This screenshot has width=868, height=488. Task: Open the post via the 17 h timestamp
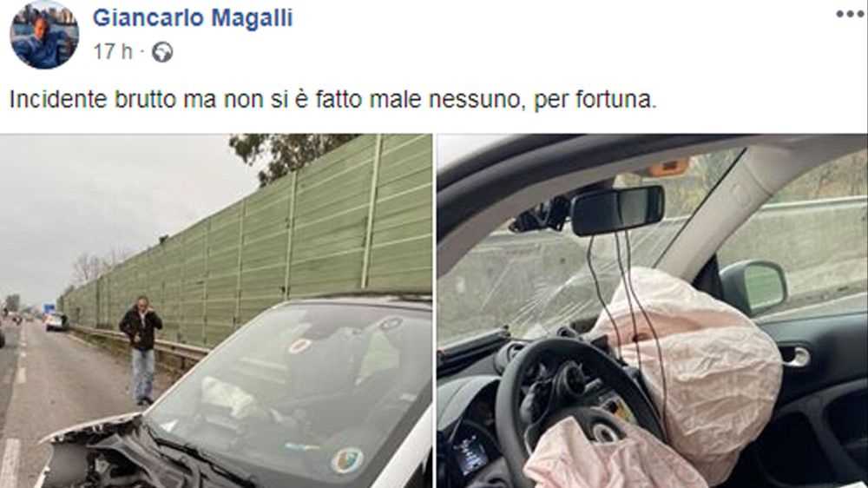coord(113,51)
